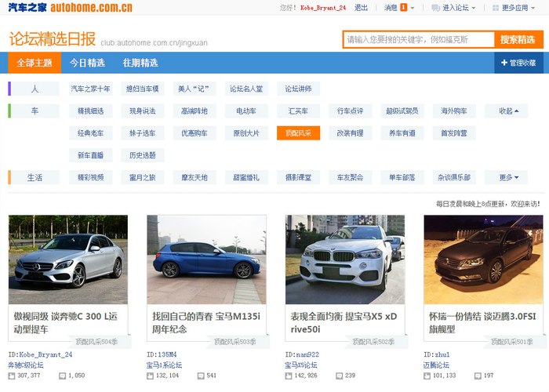Expand the 生活 category with 更多
The width and height of the screenshot is (549, 392).
point(508,177)
